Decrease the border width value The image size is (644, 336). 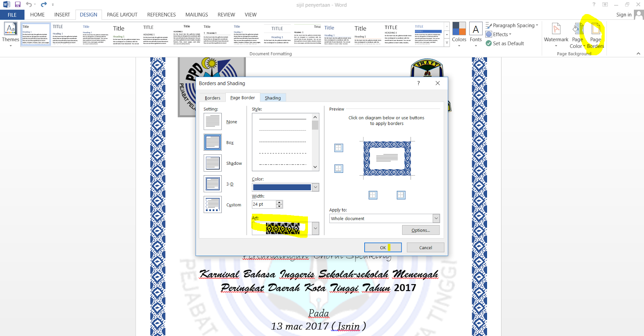click(280, 206)
